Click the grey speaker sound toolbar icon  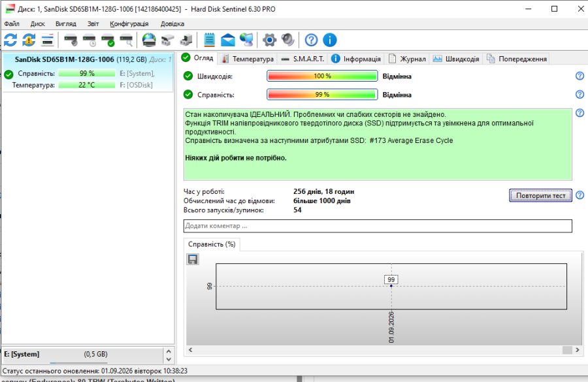point(287,40)
